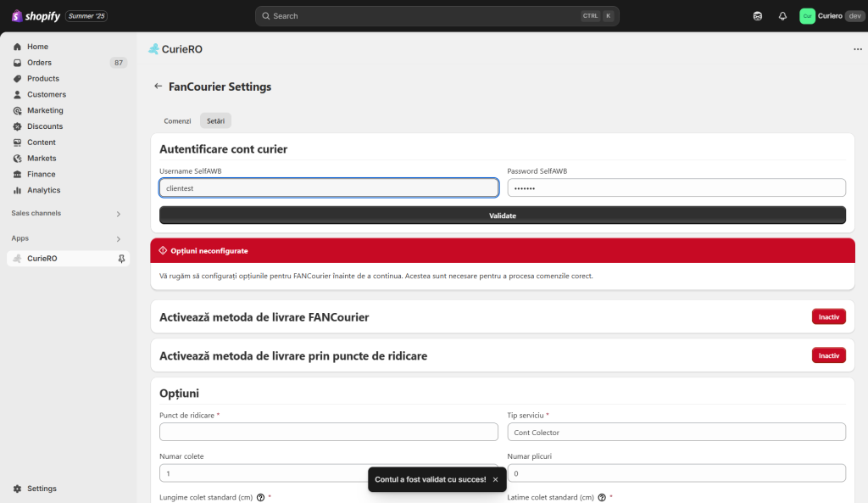The height and width of the screenshot is (503, 868).
Task: Click the Numar colete field
Action: [x=329, y=473]
